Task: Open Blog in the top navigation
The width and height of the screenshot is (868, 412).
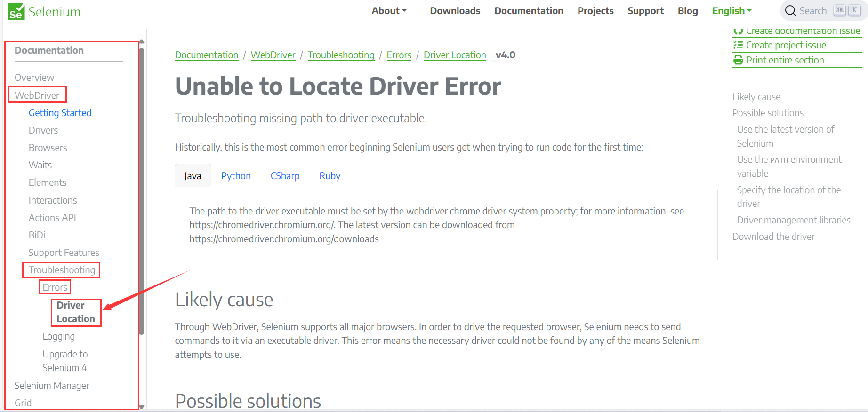Action: [688, 11]
